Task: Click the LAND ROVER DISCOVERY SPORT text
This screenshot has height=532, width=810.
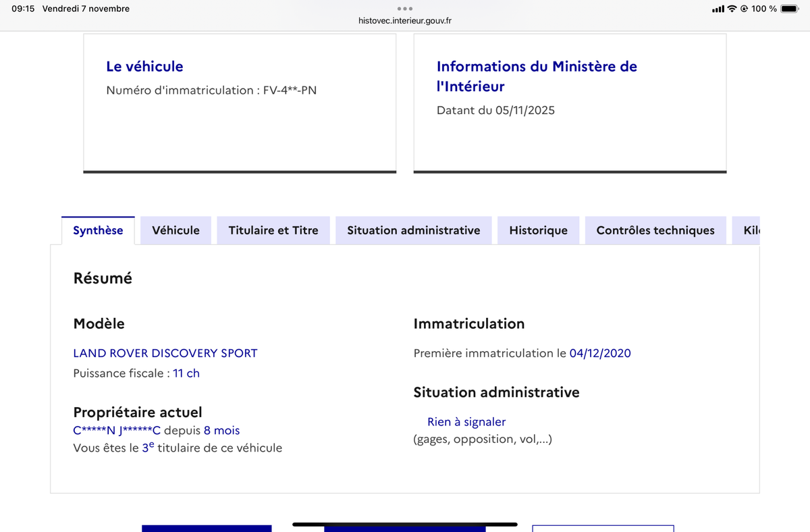Action: (165, 353)
